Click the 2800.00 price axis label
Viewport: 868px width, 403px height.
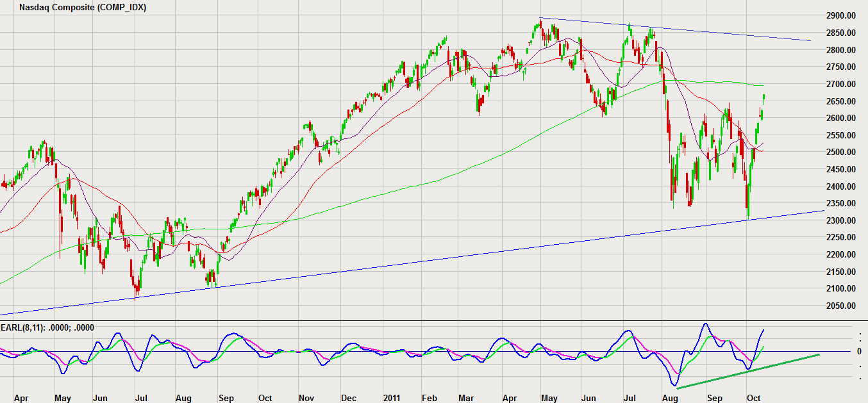[840, 50]
